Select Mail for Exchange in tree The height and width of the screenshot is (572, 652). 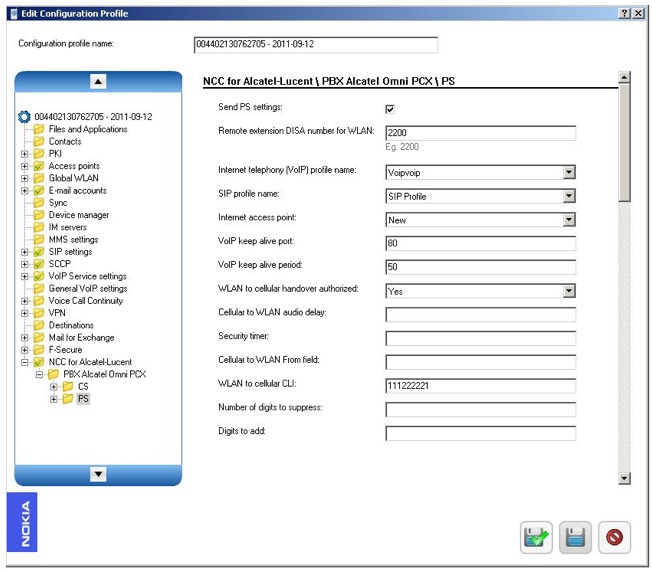81,338
